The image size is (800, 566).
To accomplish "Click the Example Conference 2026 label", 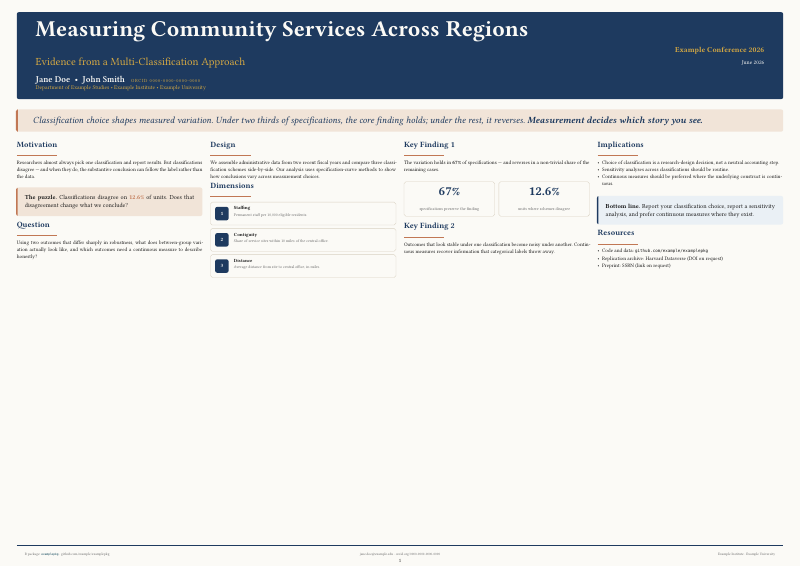I will tap(719, 49).
